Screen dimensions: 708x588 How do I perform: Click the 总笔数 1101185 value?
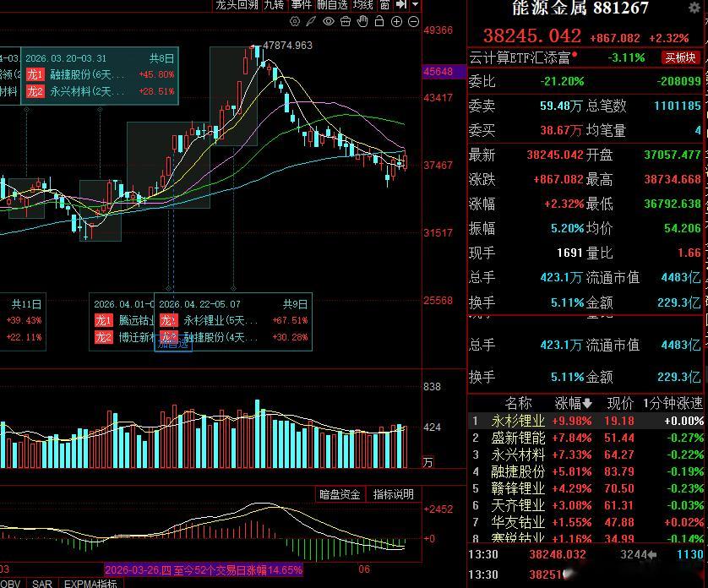[678, 106]
